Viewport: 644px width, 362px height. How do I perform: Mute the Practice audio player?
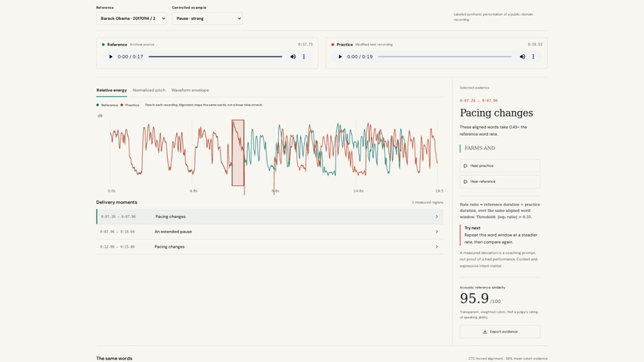pyautogui.click(x=523, y=57)
